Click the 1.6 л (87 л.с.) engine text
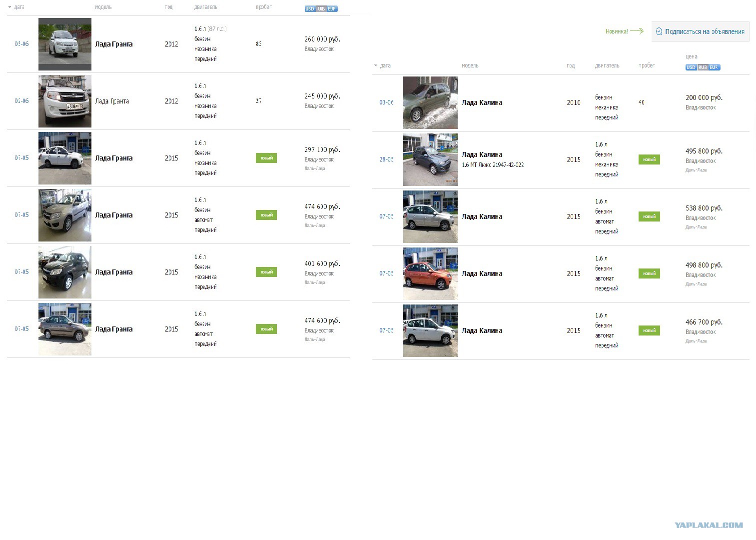Image resolution: width=756 pixels, height=540 pixels. click(x=210, y=29)
